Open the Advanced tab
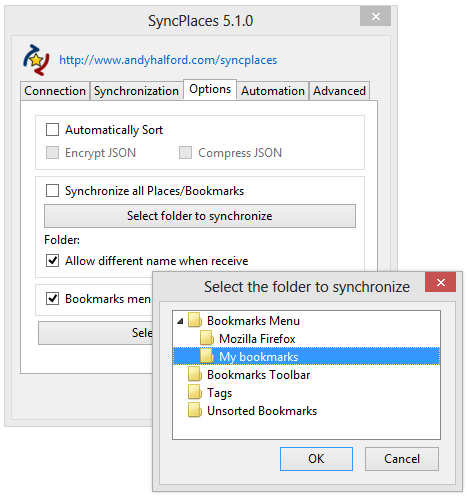The height and width of the screenshot is (496, 467). click(x=339, y=91)
